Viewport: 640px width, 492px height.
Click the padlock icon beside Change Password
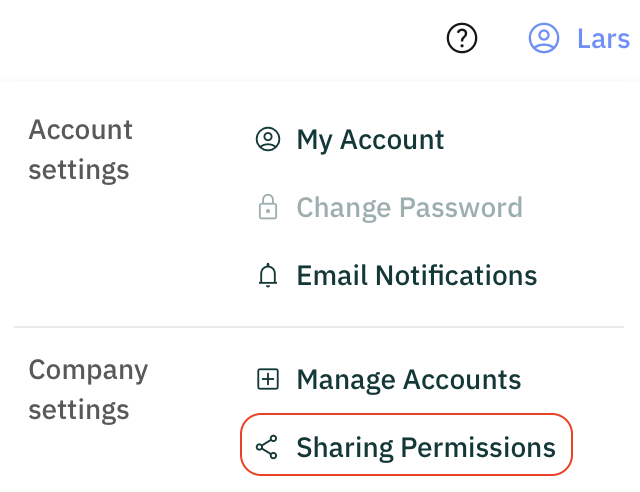tap(268, 208)
